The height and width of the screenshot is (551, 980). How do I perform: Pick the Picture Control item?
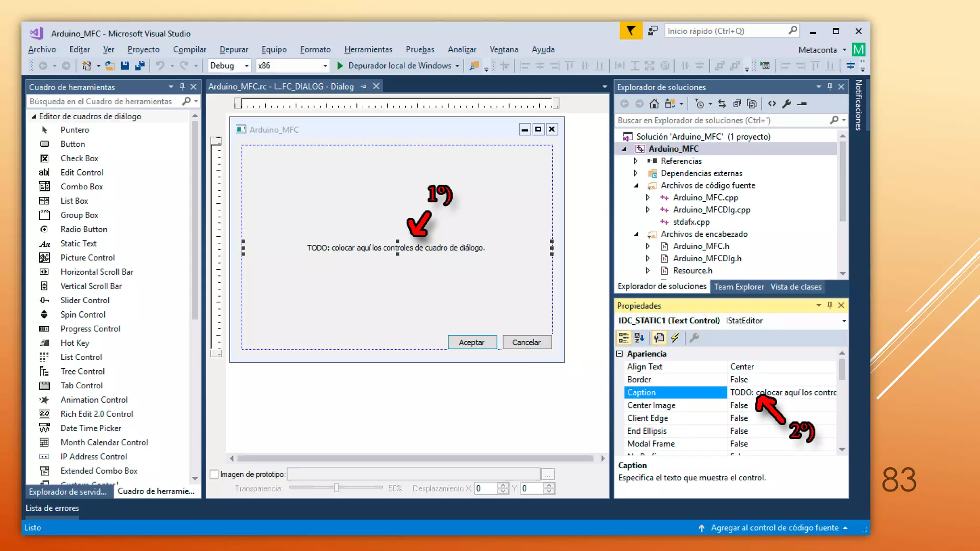pos(88,258)
